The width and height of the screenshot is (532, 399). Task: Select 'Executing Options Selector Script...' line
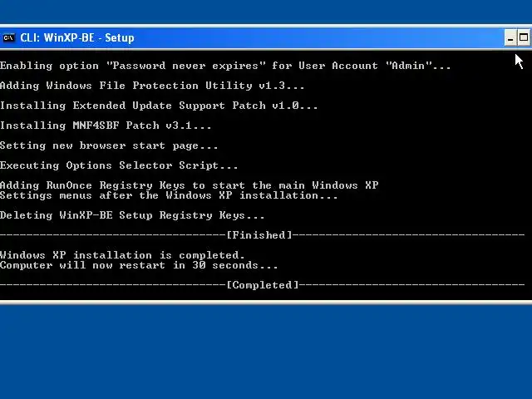pos(119,165)
